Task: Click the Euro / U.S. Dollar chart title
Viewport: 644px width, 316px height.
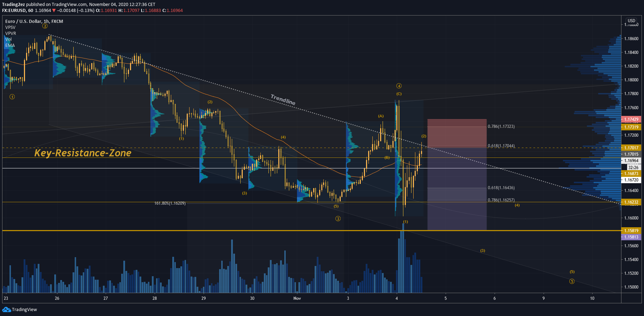Action: (x=34, y=21)
